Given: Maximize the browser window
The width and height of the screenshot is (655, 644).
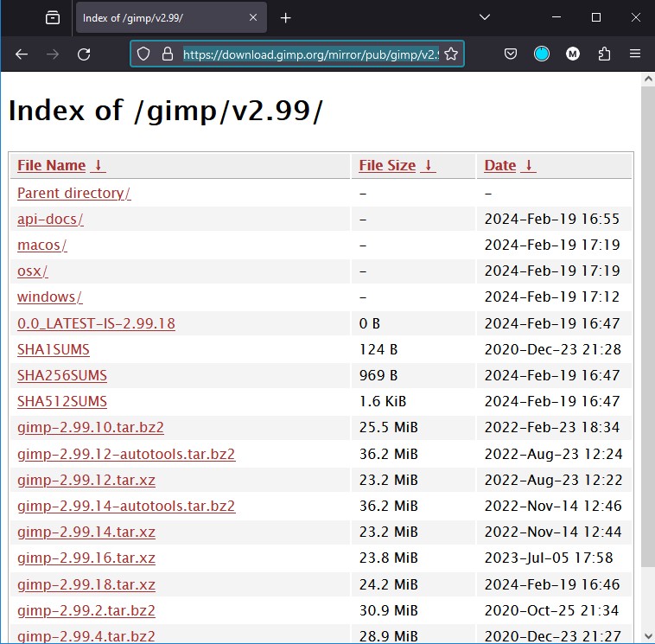Looking at the screenshot, I should pyautogui.click(x=596, y=17).
